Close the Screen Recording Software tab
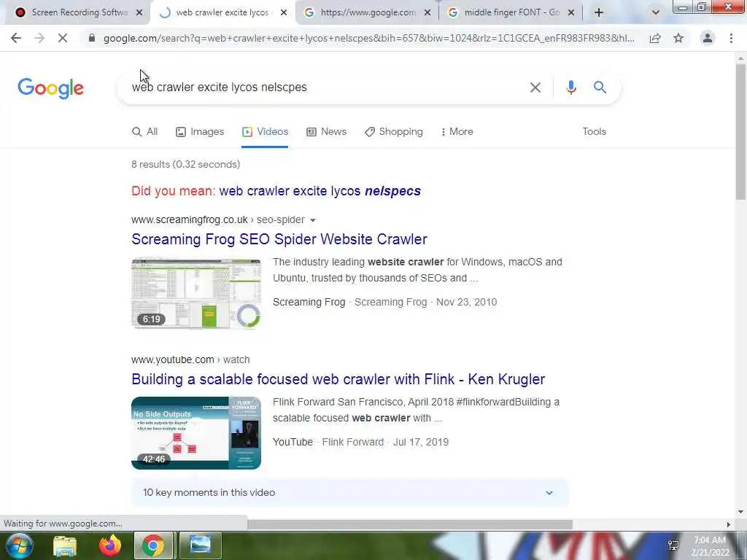 pyautogui.click(x=139, y=12)
